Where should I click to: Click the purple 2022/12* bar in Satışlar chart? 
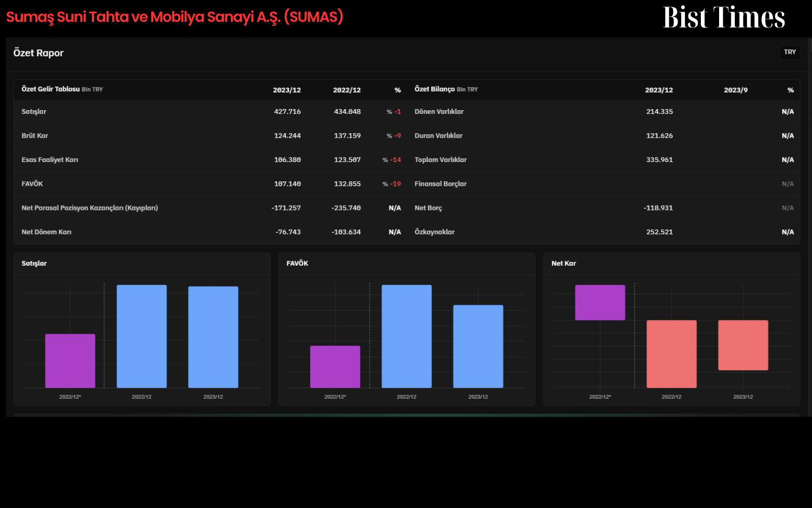point(70,361)
